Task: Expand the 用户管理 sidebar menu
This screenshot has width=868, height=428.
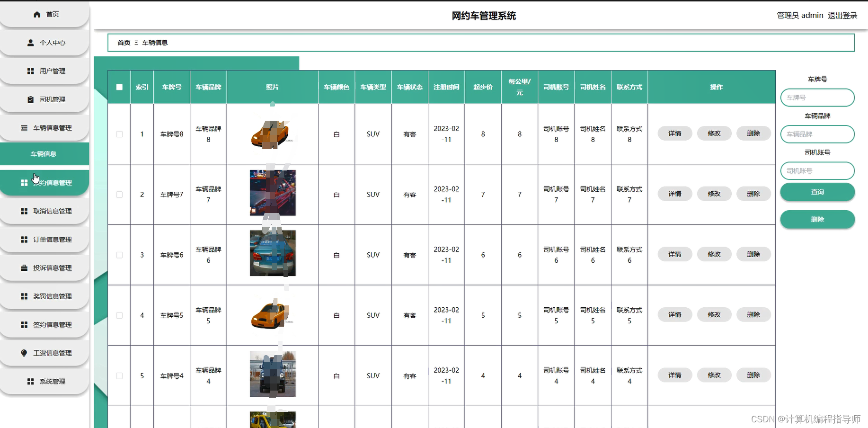Action: (x=44, y=71)
